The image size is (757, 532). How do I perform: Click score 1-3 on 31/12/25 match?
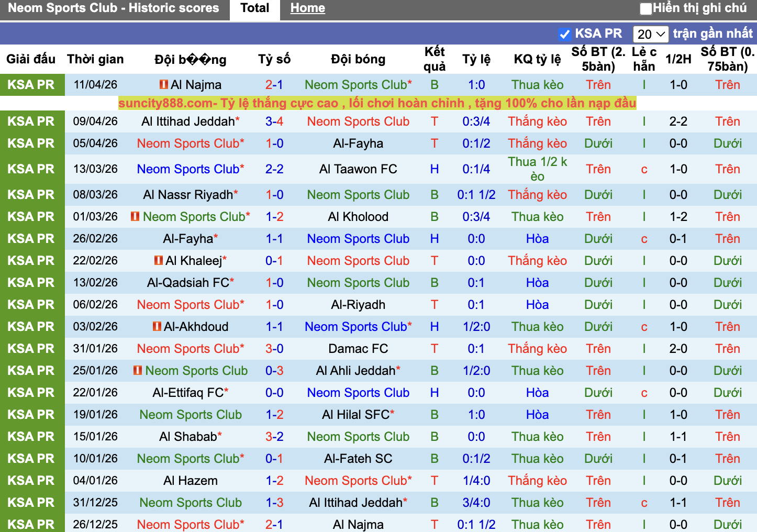(274, 503)
